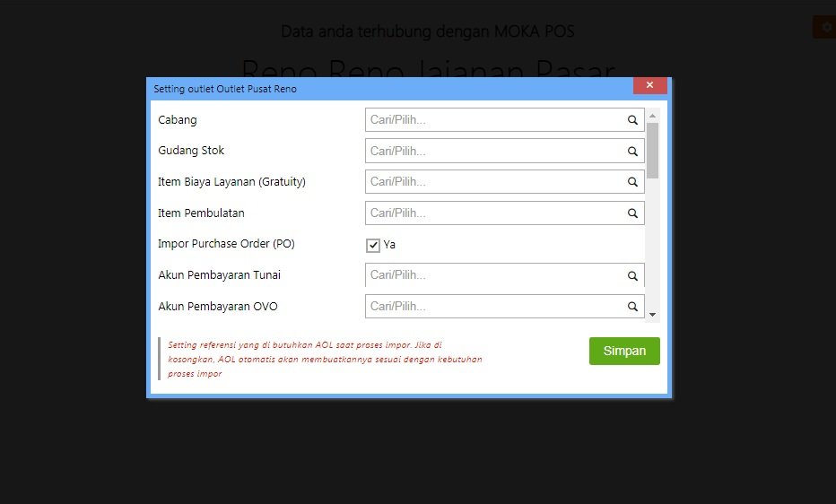The image size is (836, 504).
Task: Open Item Biaya Layanan (Gratuity) combo box
Action: (x=493, y=182)
